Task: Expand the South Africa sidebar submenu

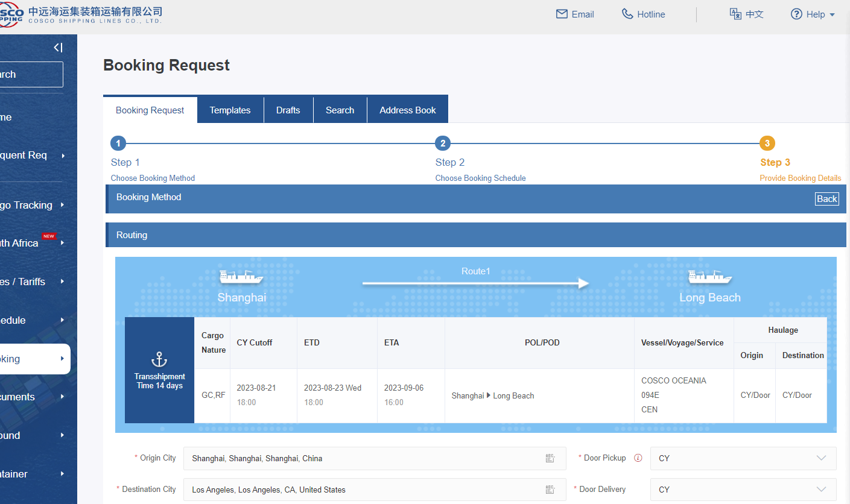Action: 63,243
